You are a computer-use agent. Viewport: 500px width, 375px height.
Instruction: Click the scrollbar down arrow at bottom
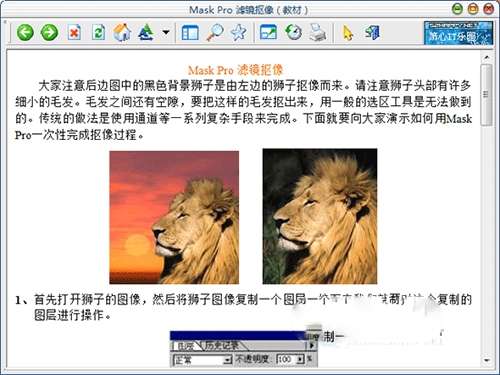pos(487,360)
